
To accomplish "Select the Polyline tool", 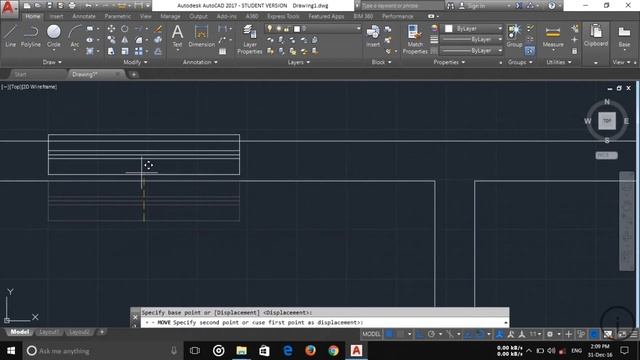I will [x=31, y=36].
